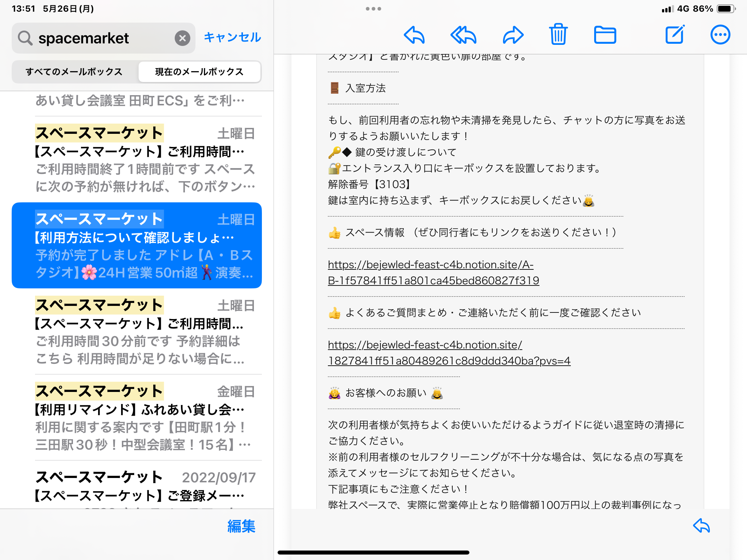Tap the Reply All double-arrow icon
This screenshot has width=747, height=560.
click(463, 35)
